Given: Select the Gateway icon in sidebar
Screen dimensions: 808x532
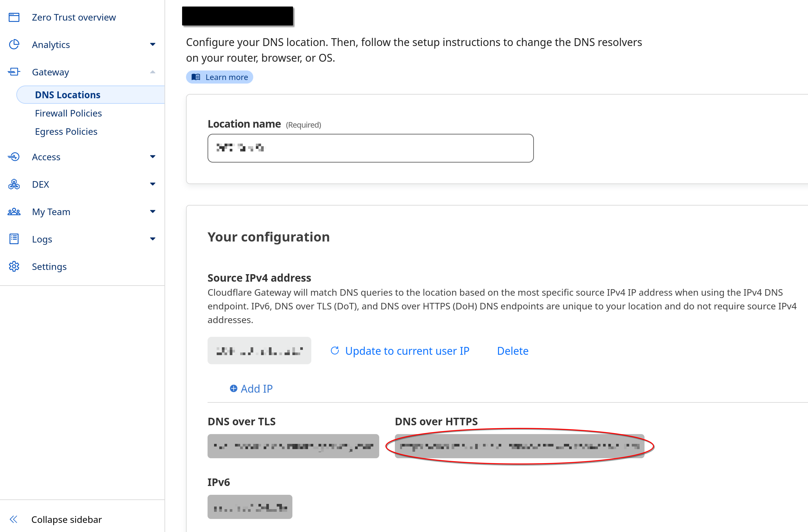Looking at the screenshot, I should [14, 72].
